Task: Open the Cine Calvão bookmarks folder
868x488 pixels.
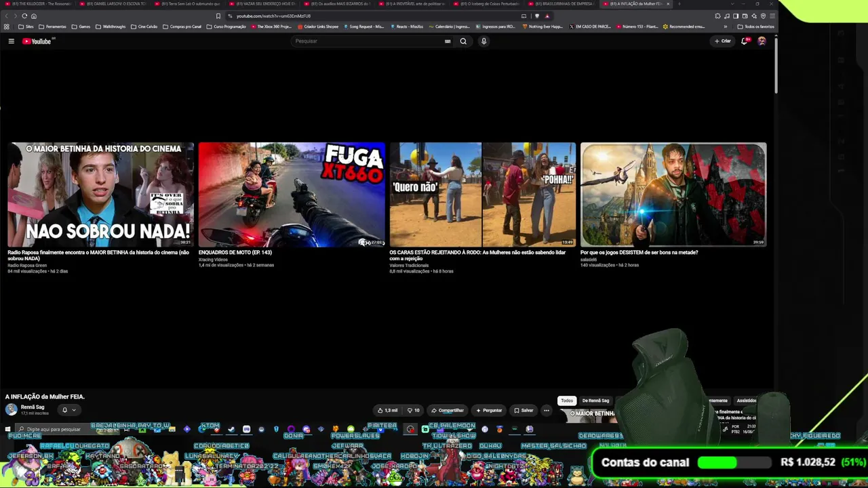Action: click(144, 26)
